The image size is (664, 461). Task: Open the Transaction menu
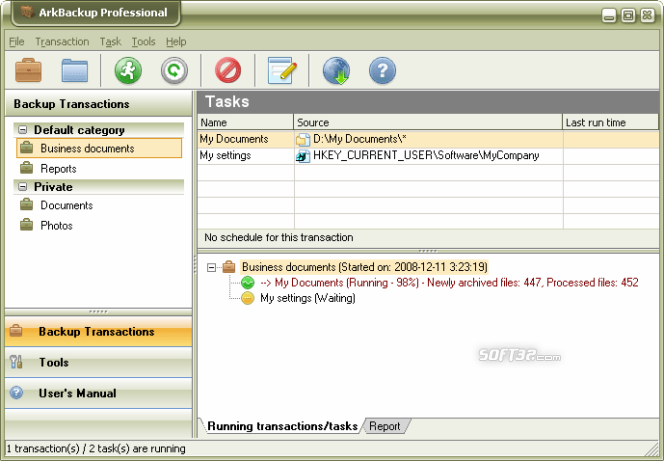point(62,41)
